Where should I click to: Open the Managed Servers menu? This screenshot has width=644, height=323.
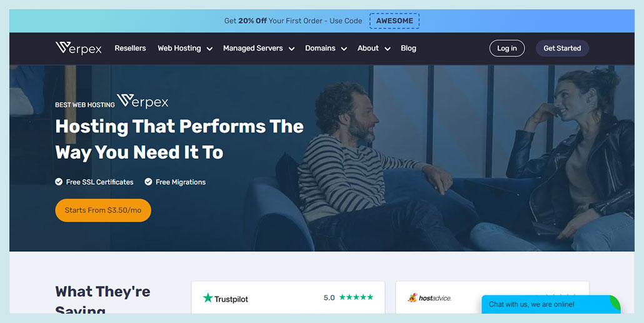coord(253,48)
